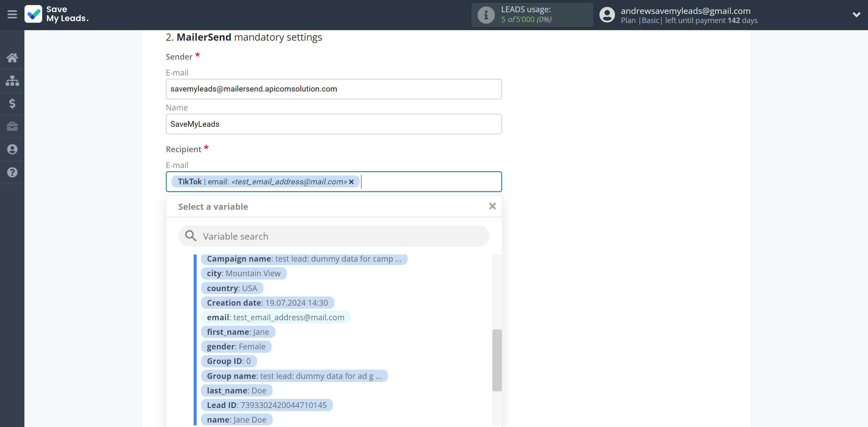Select the city: Mountain View variable
This screenshot has width=868, height=427.
click(244, 273)
